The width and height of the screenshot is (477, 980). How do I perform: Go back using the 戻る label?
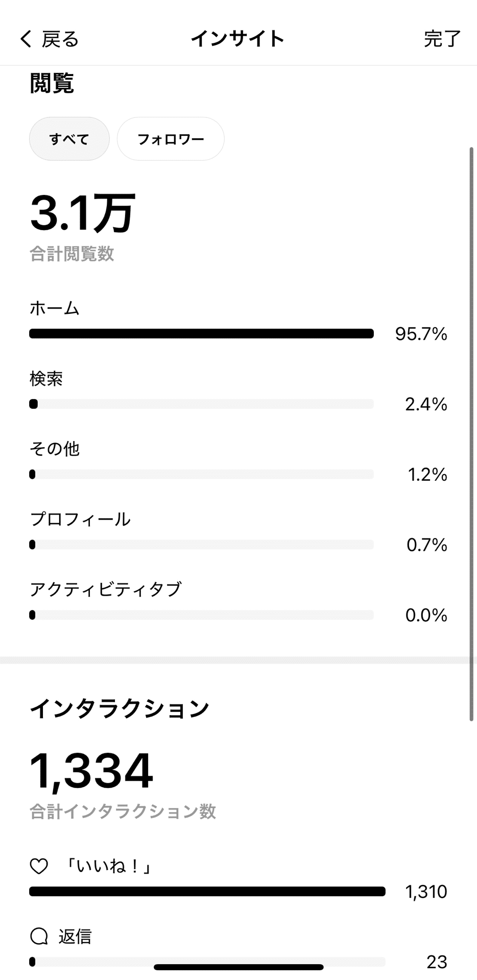click(60, 39)
